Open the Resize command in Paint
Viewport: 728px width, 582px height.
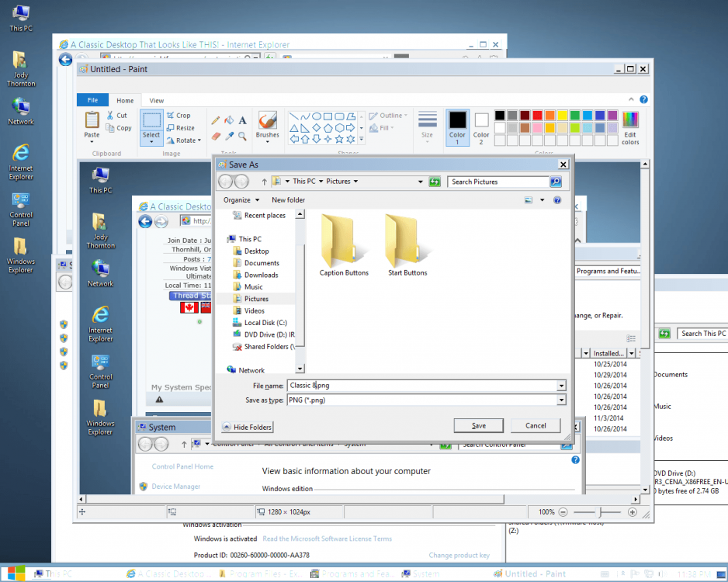click(181, 127)
